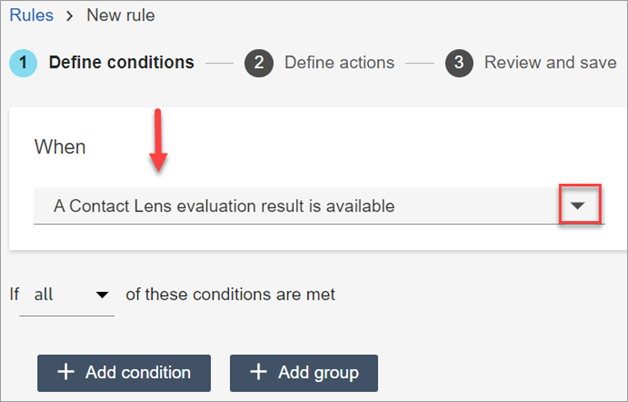Click the When section label

pyautogui.click(x=60, y=147)
